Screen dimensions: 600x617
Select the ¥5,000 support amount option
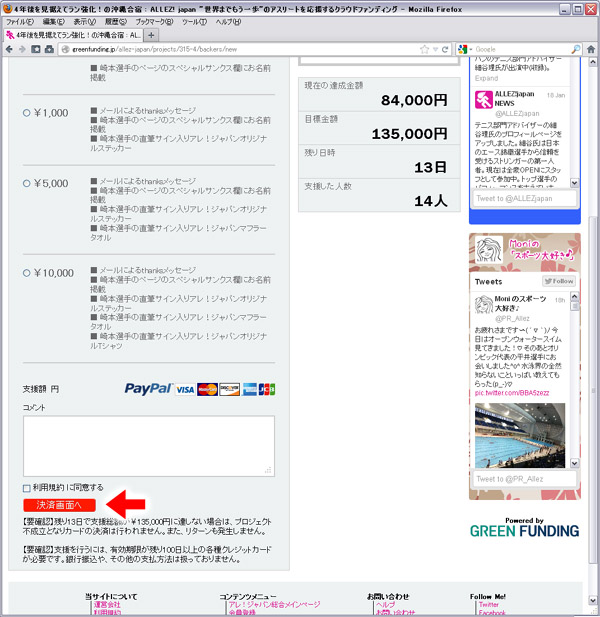tap(27, 184)
